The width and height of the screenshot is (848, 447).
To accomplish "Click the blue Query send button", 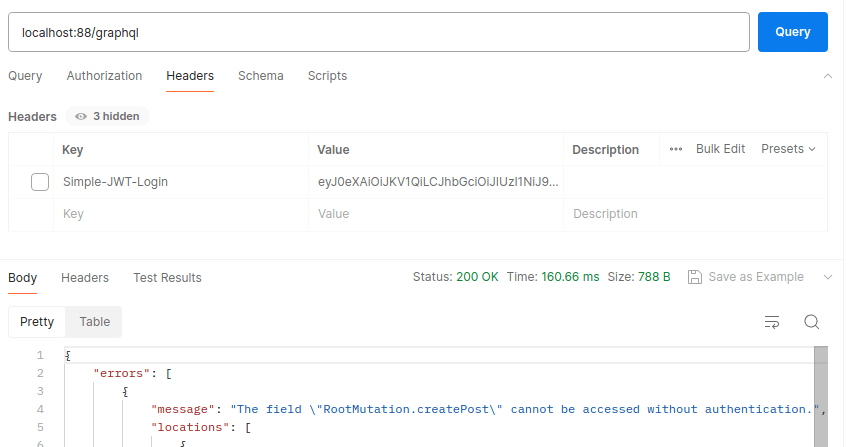I will click(792, 32).
